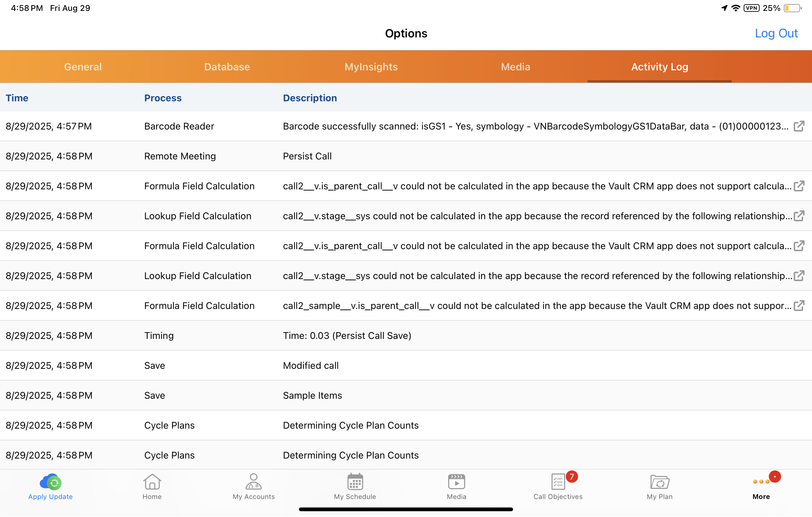Open My Plan folder icon
The image size is (812, 517).
[659, 482]
